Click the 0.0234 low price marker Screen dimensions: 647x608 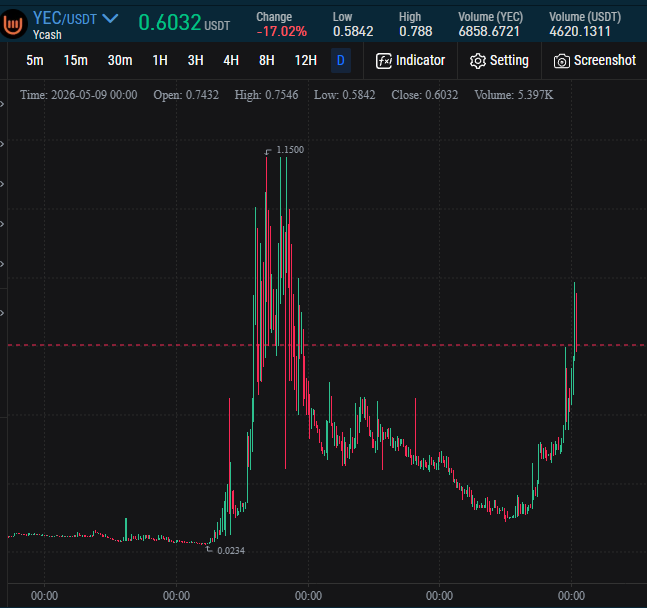pyautogui.click(x=231, y=551)
